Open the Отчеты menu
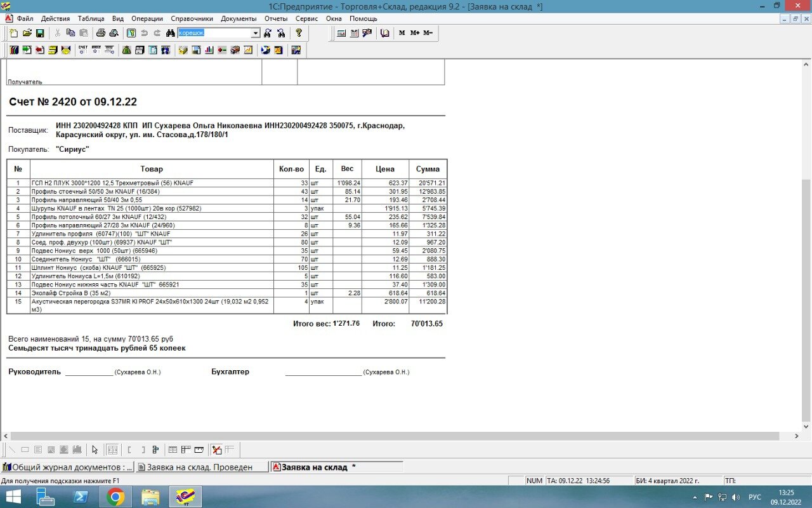 [276, 18]
